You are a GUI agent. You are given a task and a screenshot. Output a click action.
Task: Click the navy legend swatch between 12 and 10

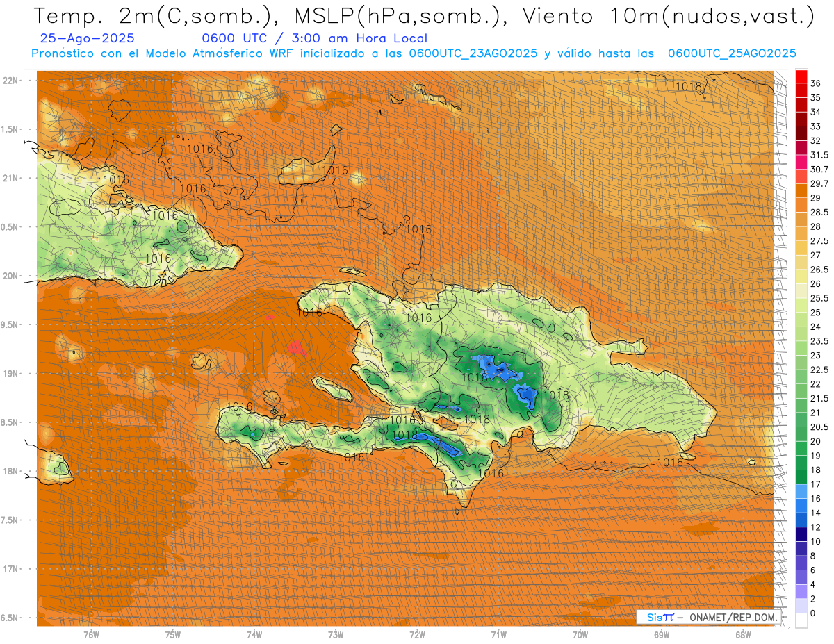pyautogui.click(x=801, y=534)
